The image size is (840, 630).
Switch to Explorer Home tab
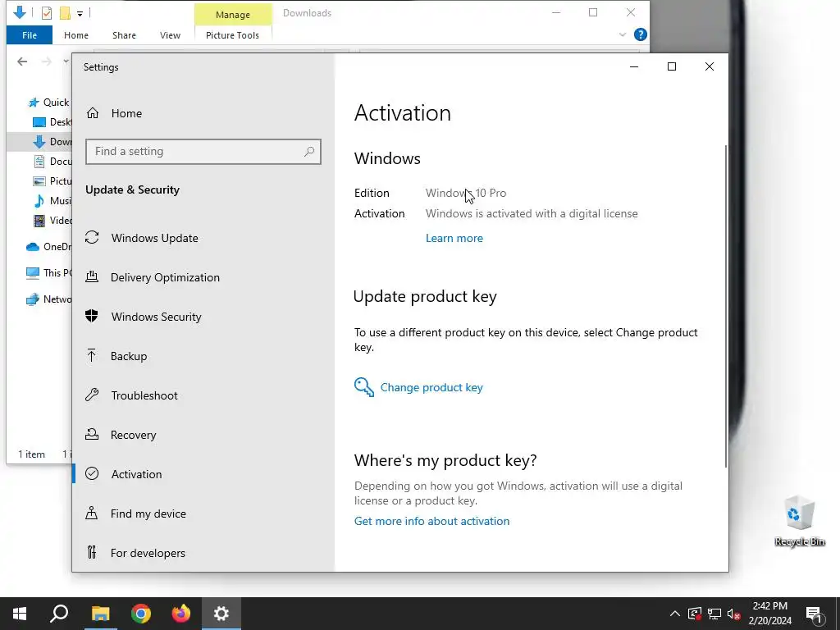(76, 35)
